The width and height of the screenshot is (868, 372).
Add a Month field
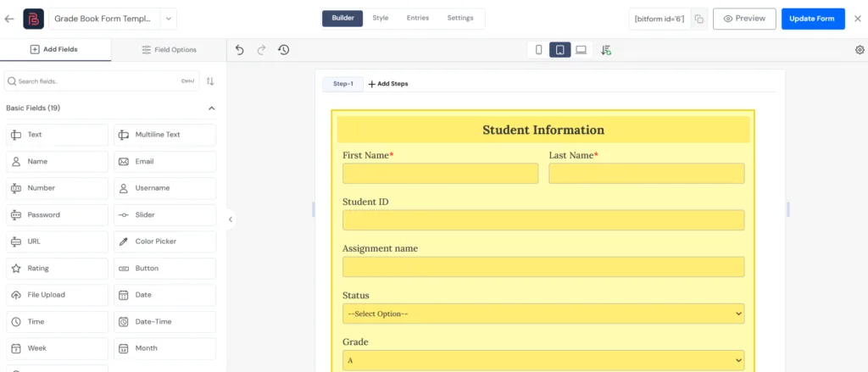coord(165,348)
